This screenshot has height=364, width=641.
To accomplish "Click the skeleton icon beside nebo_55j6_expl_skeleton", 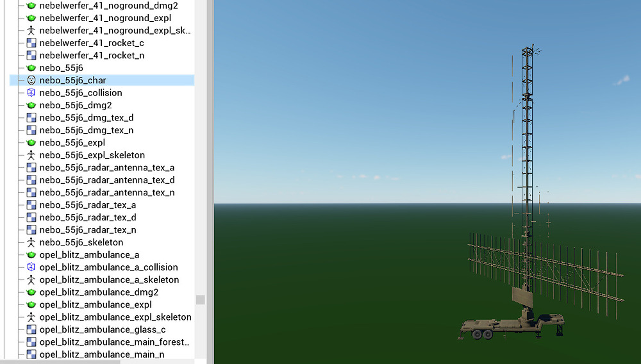I will click(x=31, y=155).
